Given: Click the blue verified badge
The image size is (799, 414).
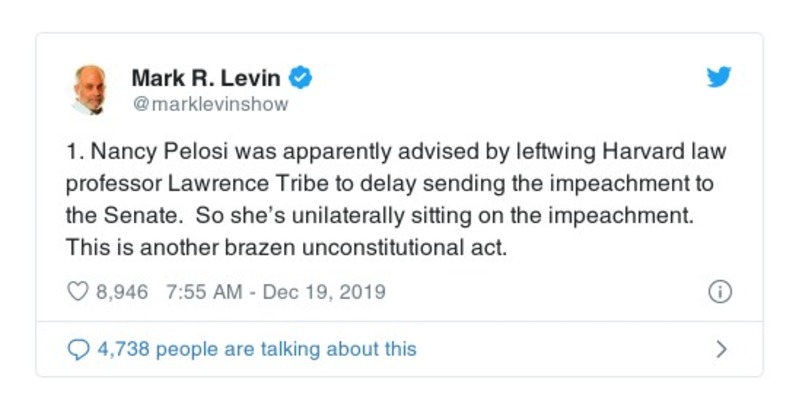Looking at the screenshot, I should [299, 78].
